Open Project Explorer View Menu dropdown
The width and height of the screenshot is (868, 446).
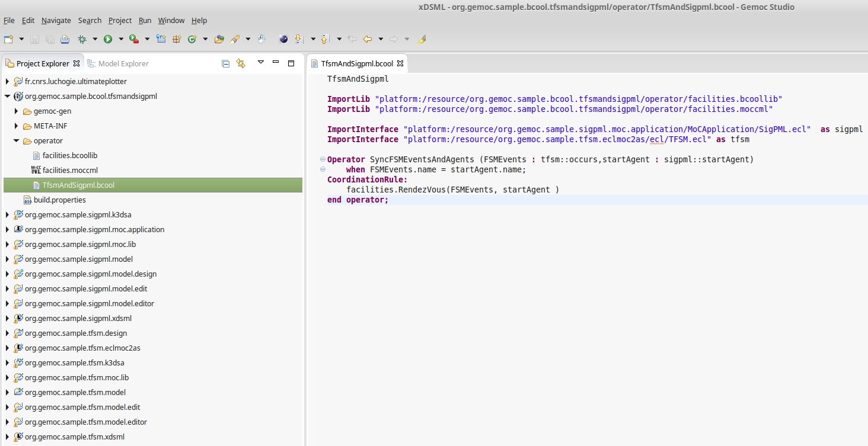[260, 63]
